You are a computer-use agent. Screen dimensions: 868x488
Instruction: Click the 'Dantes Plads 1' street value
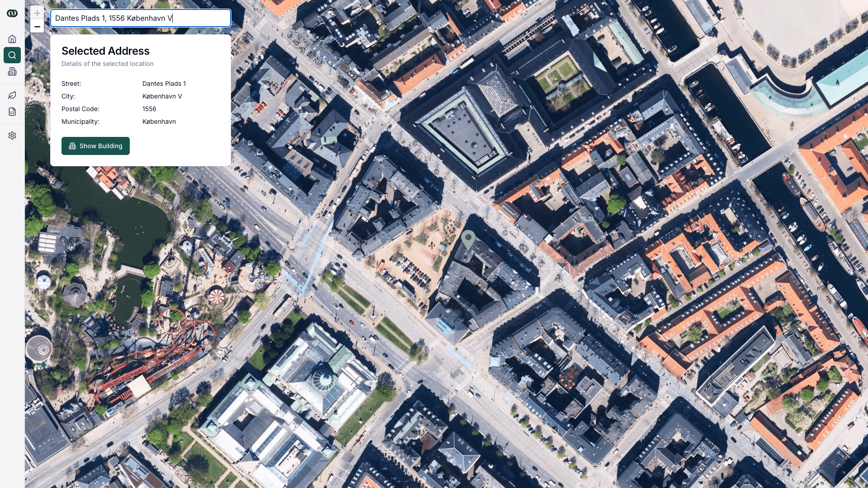pos(164,84)
